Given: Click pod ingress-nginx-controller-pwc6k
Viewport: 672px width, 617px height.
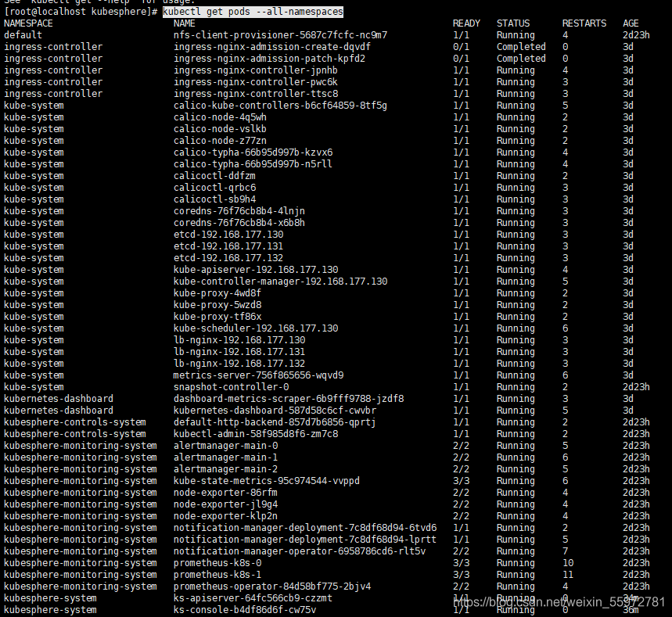Looking at the screenshot, I should [256, 82].
